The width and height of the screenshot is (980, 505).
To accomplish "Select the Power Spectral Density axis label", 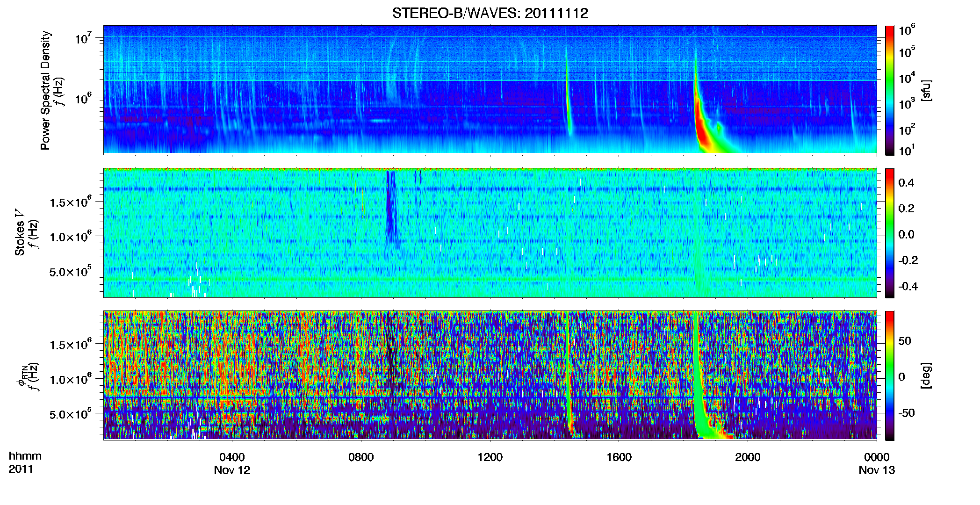I will tap(45, 90).
